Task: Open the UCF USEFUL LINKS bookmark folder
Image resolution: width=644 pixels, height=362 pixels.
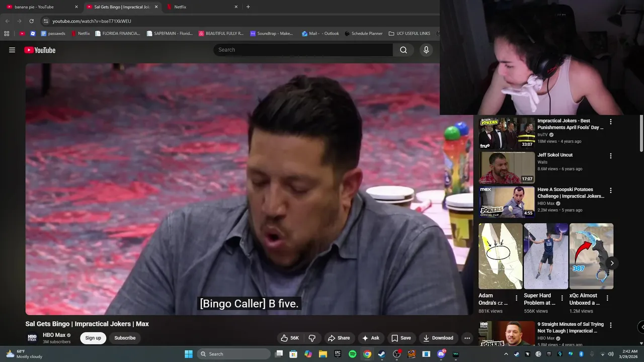Action: [410, 34]
